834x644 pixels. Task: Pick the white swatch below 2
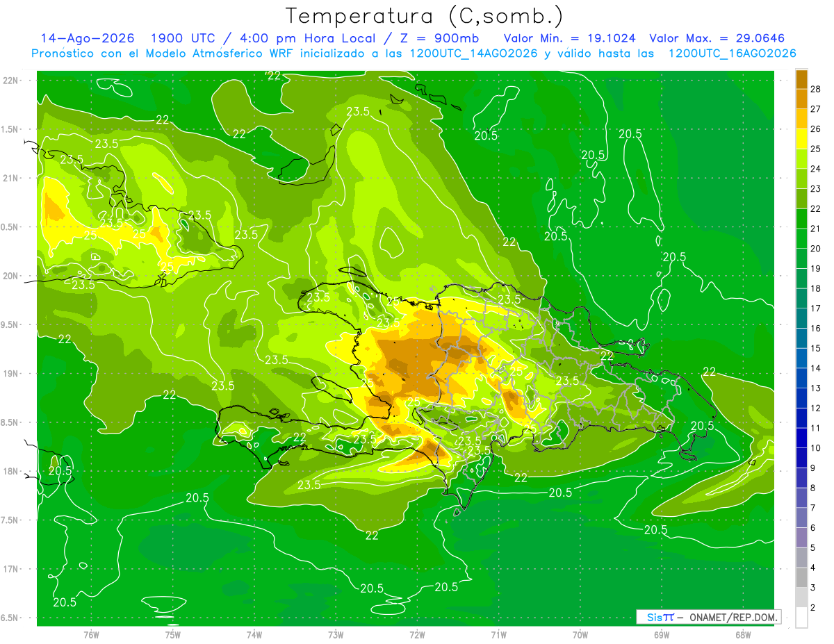801,618
